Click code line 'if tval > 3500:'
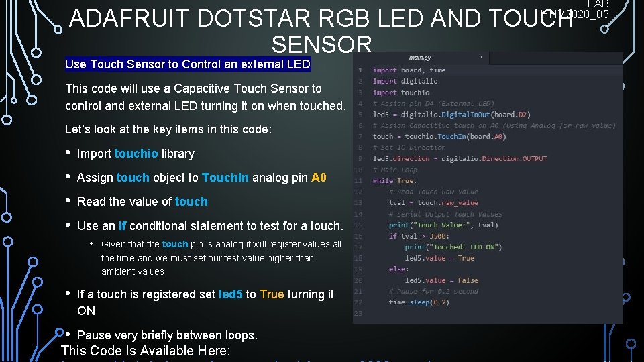644x362 pixels. tap(419, 236)
